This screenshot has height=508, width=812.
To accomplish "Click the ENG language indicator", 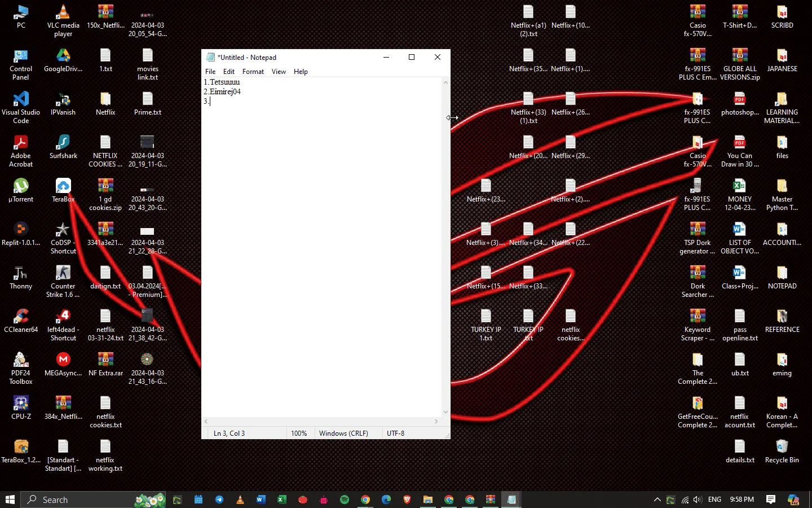I will pos(714,500).
